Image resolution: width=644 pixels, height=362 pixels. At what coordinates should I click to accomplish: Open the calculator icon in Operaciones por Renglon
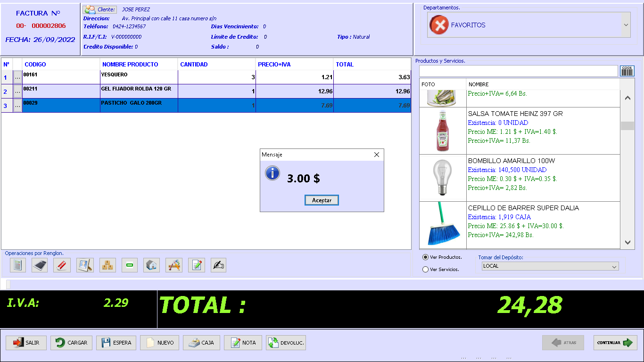click(x=17, y=265)
